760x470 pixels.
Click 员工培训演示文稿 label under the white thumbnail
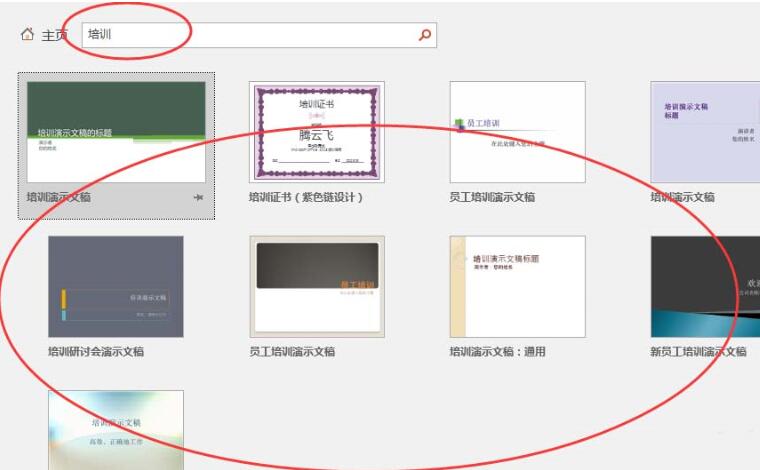(x=492, y=197)
